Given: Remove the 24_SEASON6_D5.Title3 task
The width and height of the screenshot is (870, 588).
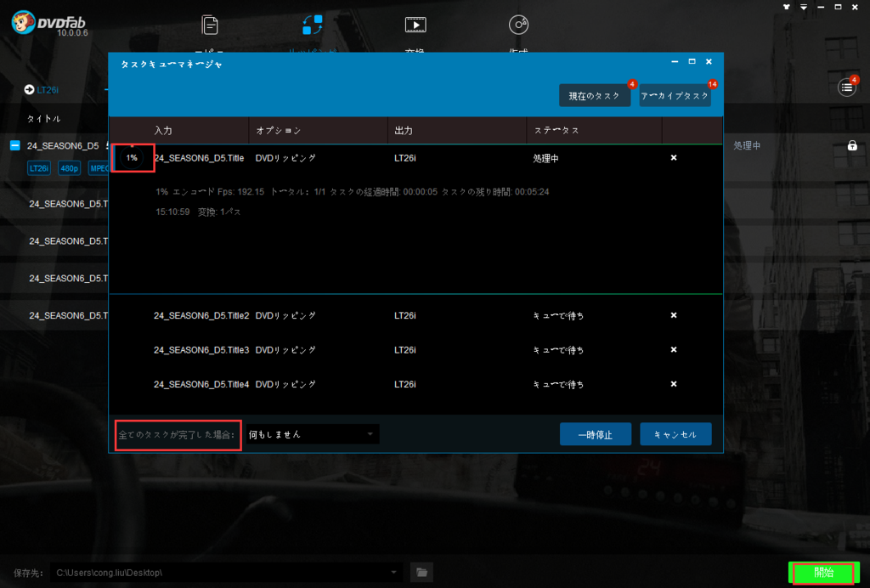Looking at the screenshot, I should pyautogui.click(x=674, y=349).
